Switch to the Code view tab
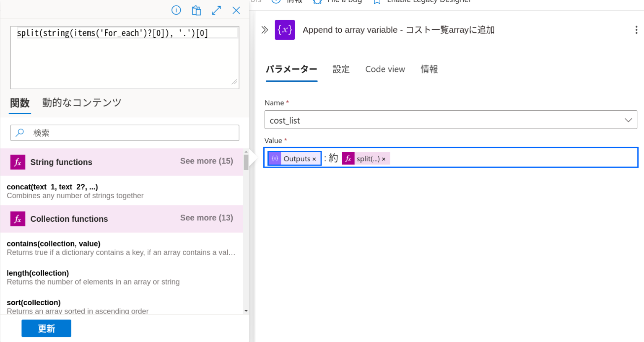644x342 pixels. click(x=385, y=69)
